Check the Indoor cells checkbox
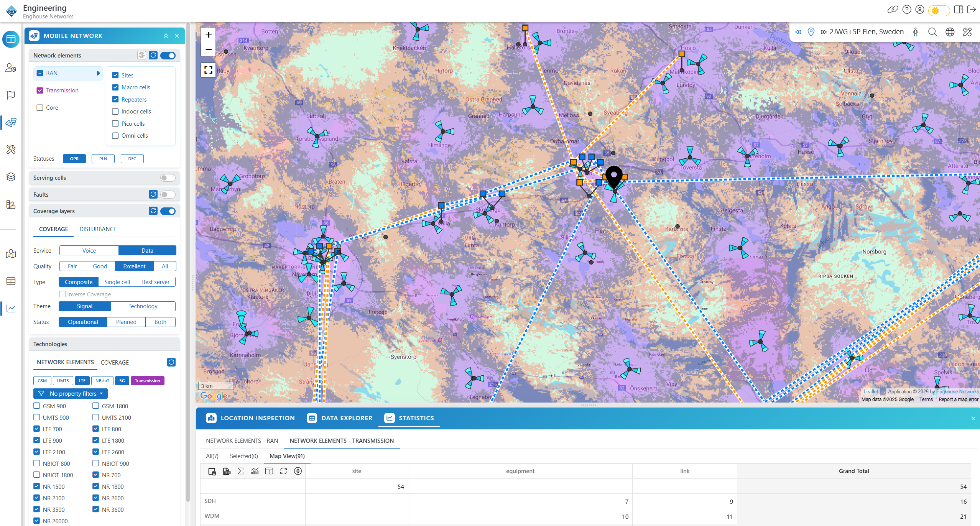 click(115, 112)
